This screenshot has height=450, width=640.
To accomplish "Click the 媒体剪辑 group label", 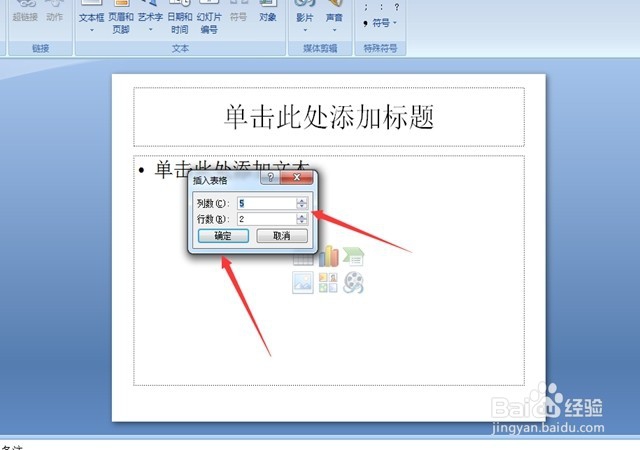I will tap(320, 49).
